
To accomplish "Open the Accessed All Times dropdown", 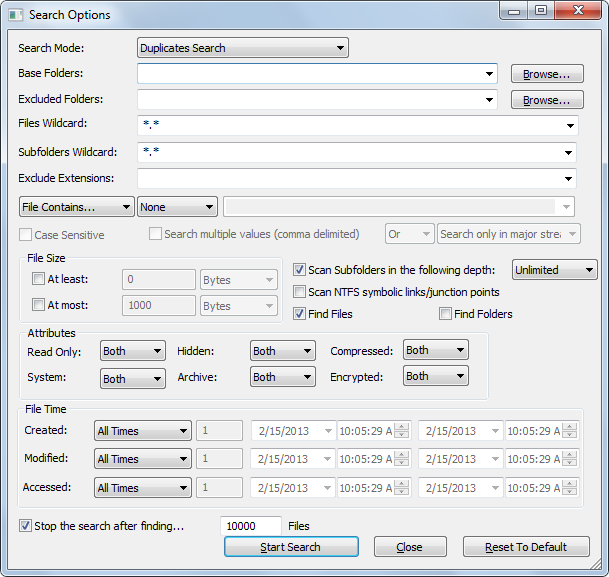I will [143, 488].
